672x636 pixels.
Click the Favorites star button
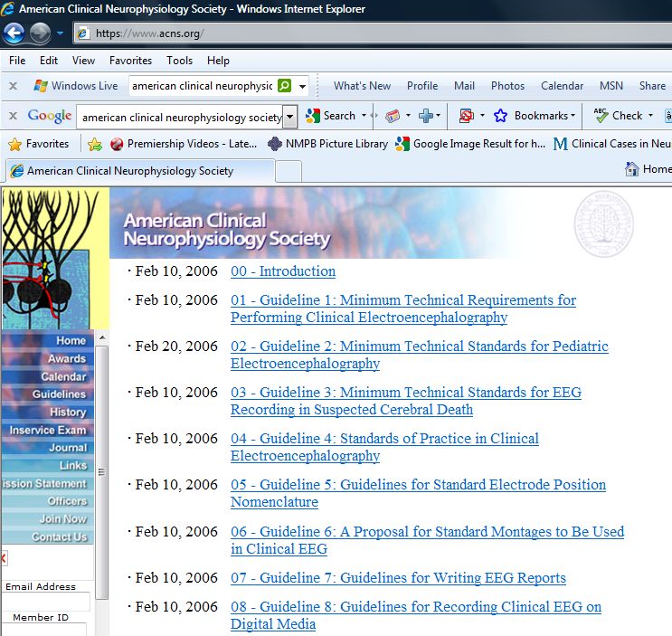pyautogui.click(x=38, y=144)
